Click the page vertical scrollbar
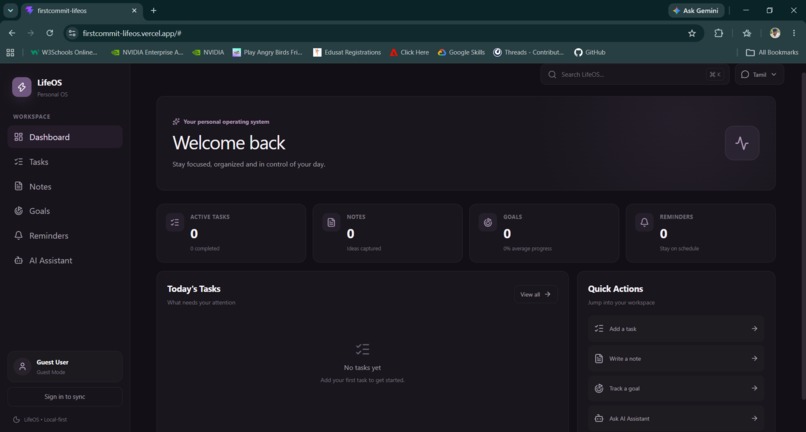The width and height of the screenshot is (806, 432). 802,237
